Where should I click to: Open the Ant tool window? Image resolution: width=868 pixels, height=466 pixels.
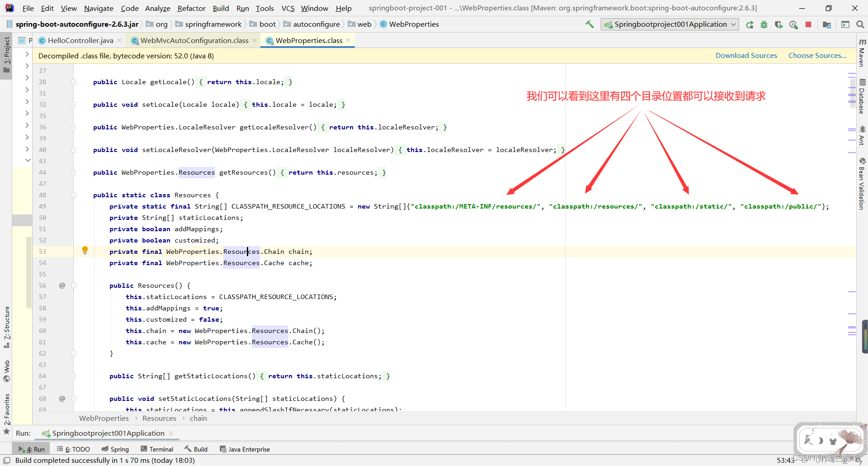(862, 135)
